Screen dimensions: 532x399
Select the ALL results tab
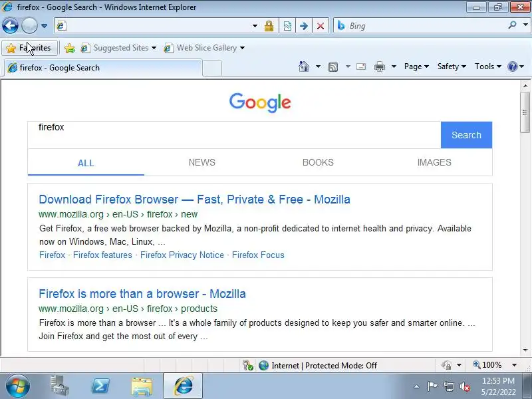[86, 163]
